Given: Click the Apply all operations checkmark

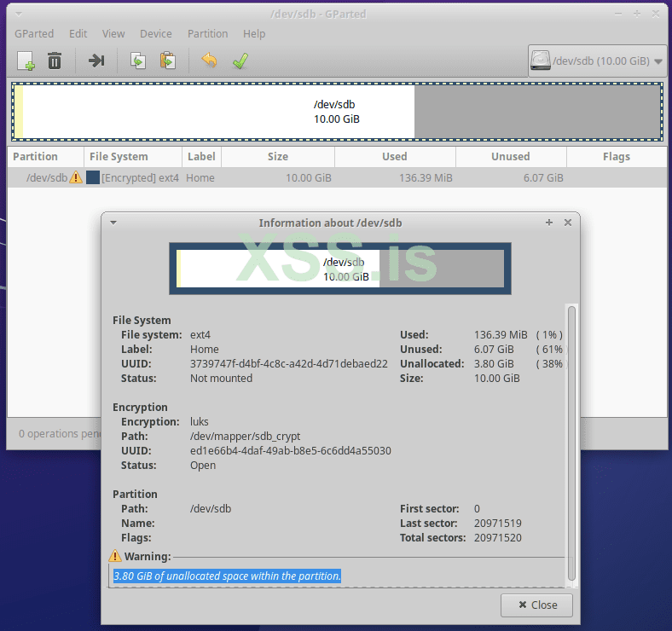Looking at the screenshot, I should [240, 61].
